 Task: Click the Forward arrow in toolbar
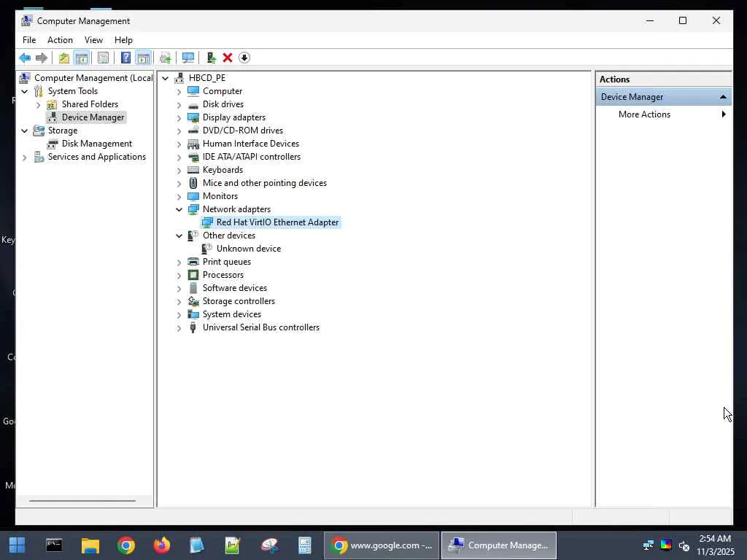[x=42, y=58]
